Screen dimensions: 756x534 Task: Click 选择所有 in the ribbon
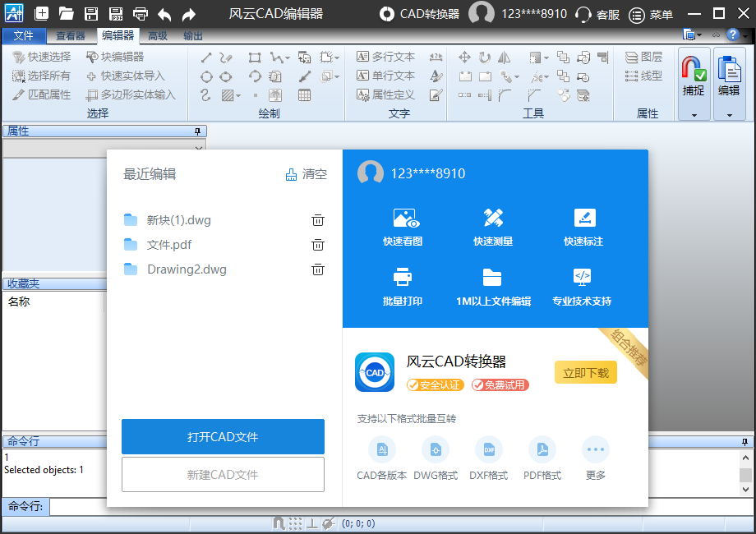(x=41, y=76)
